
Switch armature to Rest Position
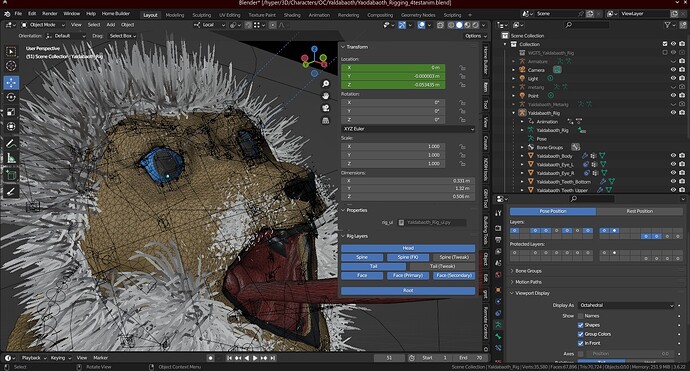tap(639, 211)
